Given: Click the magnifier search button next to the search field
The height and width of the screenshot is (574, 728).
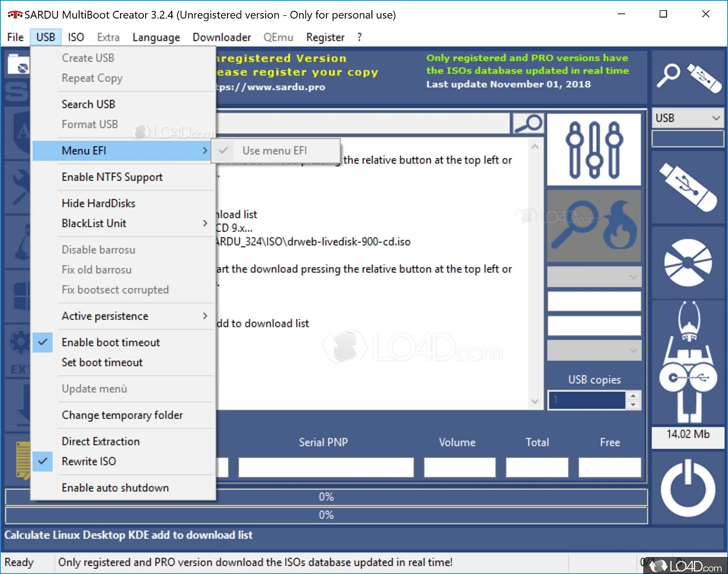Looking at the screenshot, I should coord(528,123).
